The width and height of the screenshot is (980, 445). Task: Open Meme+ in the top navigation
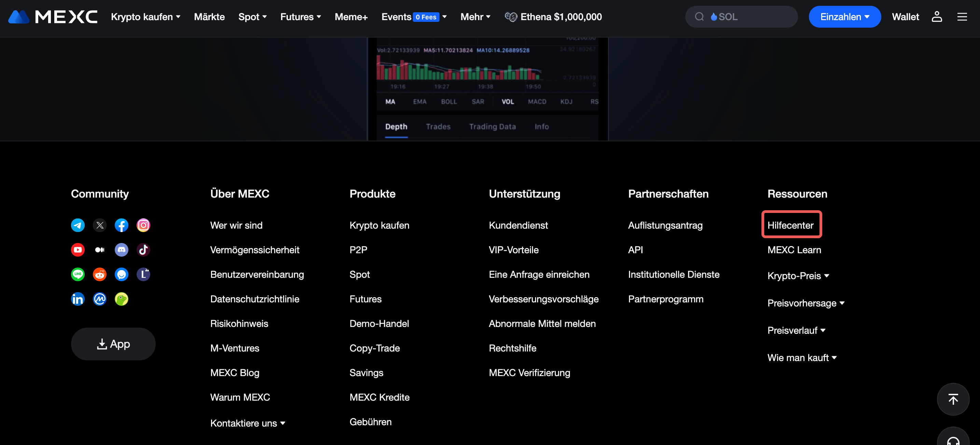[x=351, y=17]
